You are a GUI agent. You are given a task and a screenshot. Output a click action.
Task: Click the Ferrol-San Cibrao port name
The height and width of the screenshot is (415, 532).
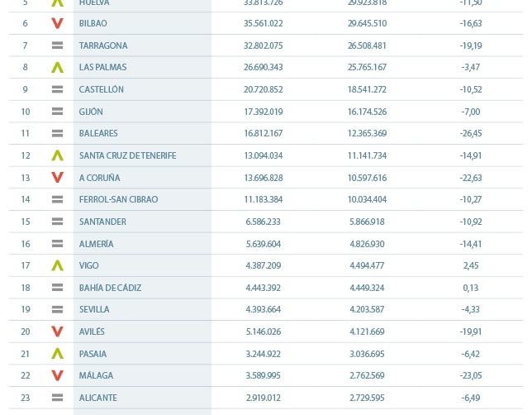coord(118,199)
